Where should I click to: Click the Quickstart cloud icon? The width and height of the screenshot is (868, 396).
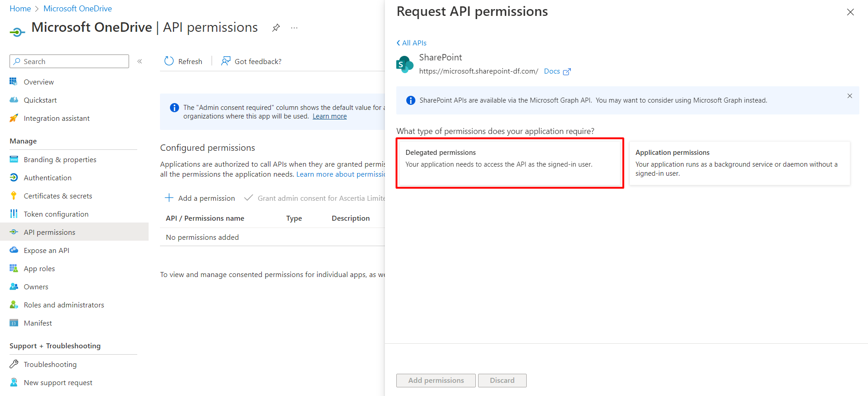pyautogui.click(x=14, y=100)
